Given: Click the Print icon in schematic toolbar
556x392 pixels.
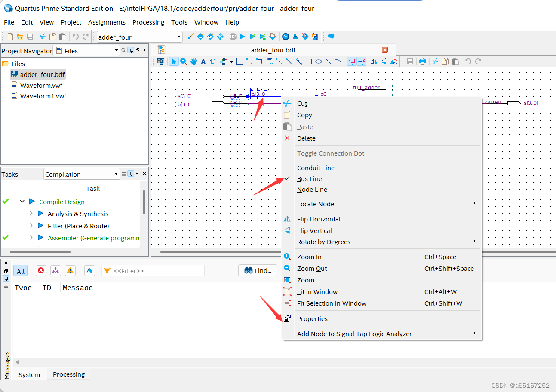Looking at the screenshot, I should 423,61.
